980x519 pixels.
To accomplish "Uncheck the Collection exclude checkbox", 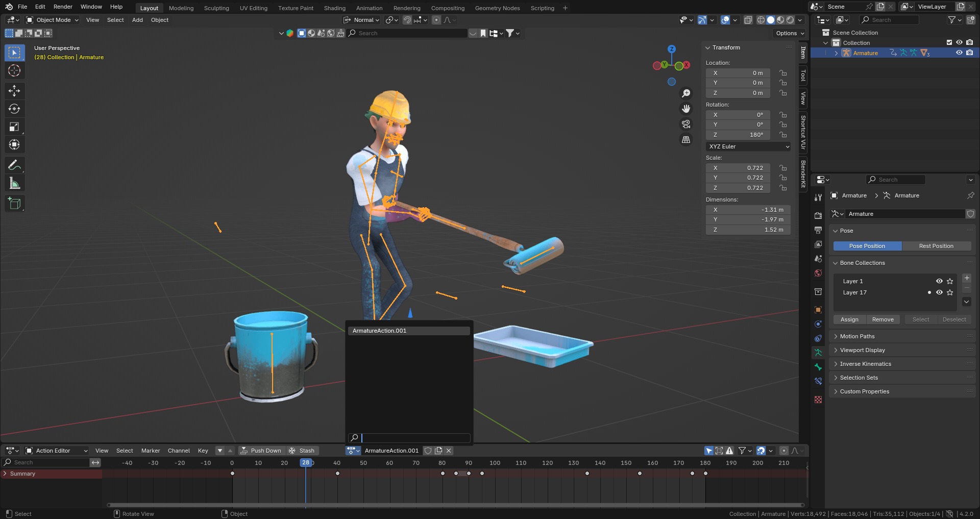I will click(949, 42).
